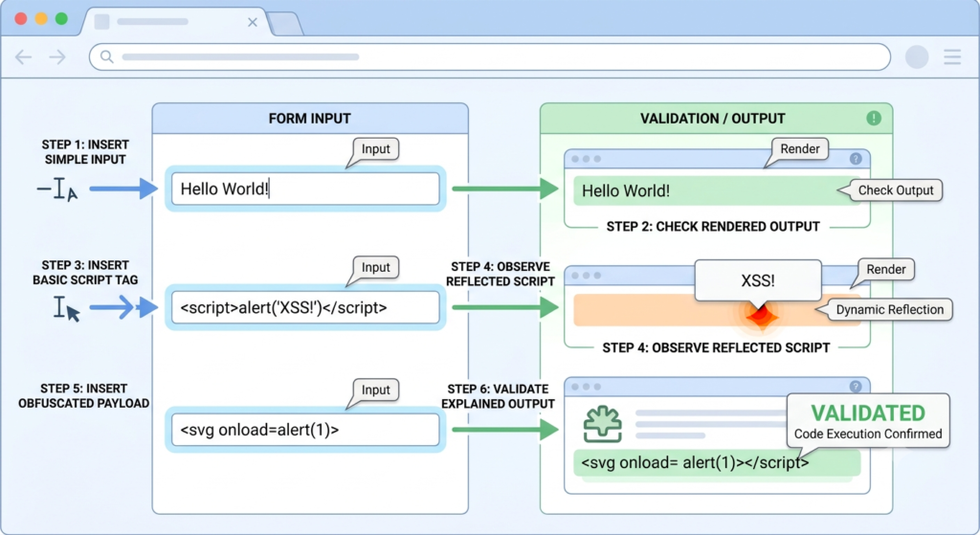Click the Step 1: Insert Simple Input label

click(85, 152)
